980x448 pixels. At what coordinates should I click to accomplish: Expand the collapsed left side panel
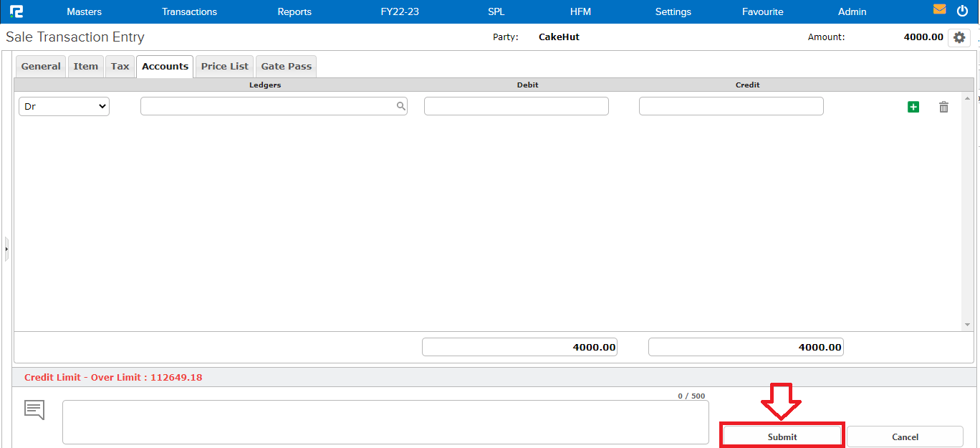(x=6, y=249)
